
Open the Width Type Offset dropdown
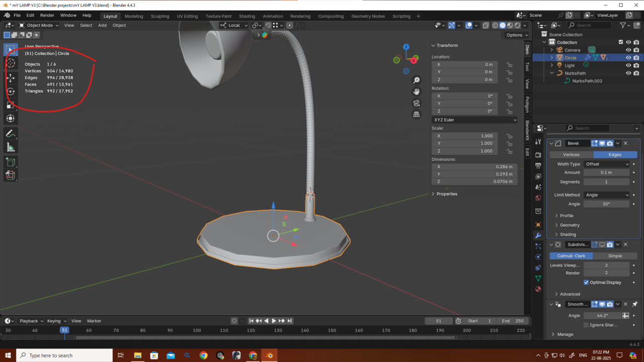[x=607, y=164]
